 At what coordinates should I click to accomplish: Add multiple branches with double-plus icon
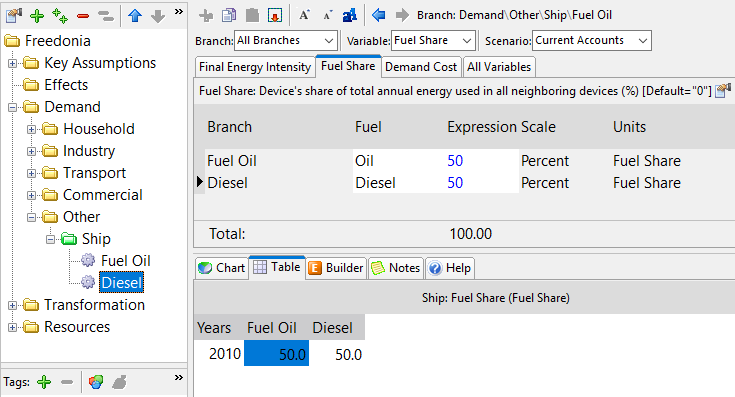(x=60, y=16)
